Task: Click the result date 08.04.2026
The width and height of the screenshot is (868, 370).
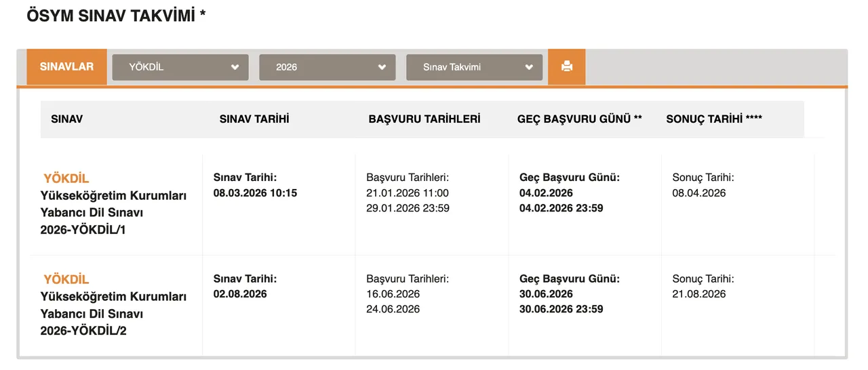Action: [x=699, y=193]
